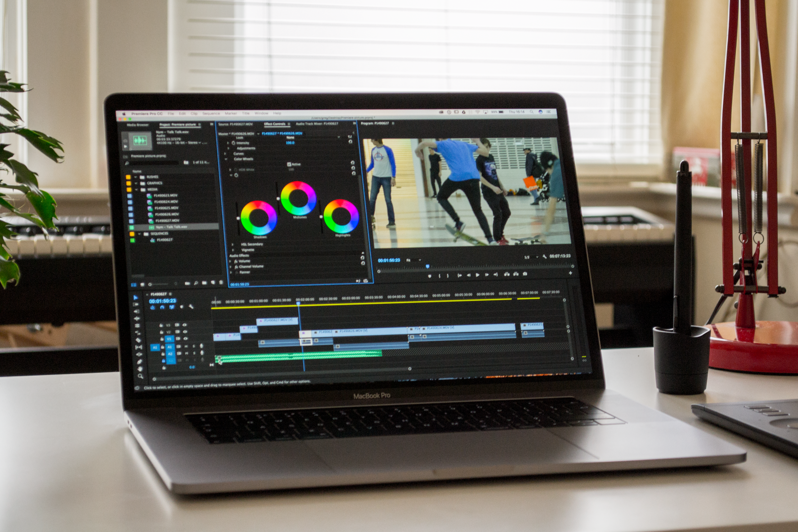798x532 pixels.
Task: Click the blue timeline timecode 00:01:50:23
Action: click(163, 301)
